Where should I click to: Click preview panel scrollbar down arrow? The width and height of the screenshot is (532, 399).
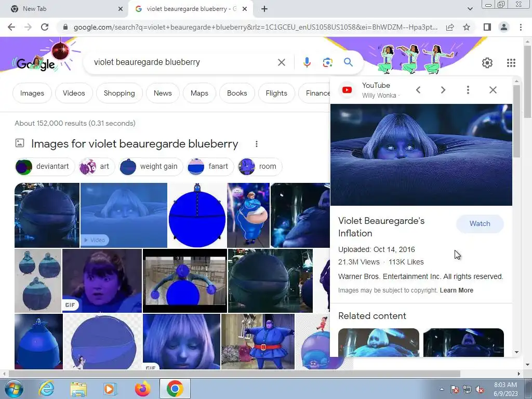click(516, 352)
